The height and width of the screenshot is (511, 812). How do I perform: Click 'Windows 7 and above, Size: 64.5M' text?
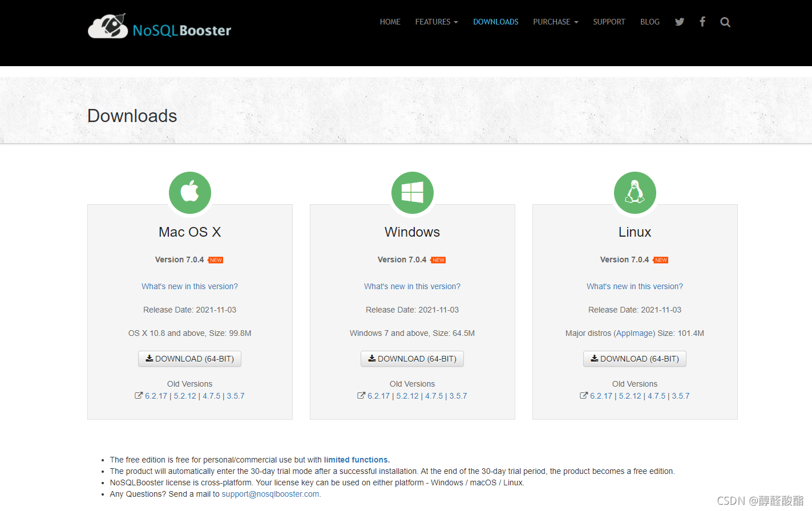tap(413, 333)
